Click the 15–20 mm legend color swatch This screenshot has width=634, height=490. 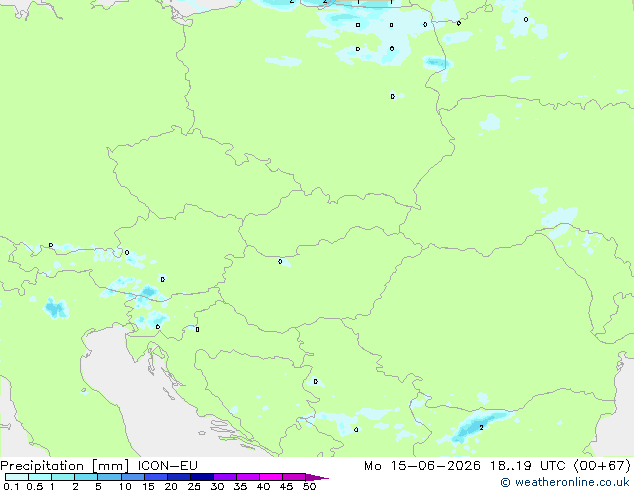[155, 477]
